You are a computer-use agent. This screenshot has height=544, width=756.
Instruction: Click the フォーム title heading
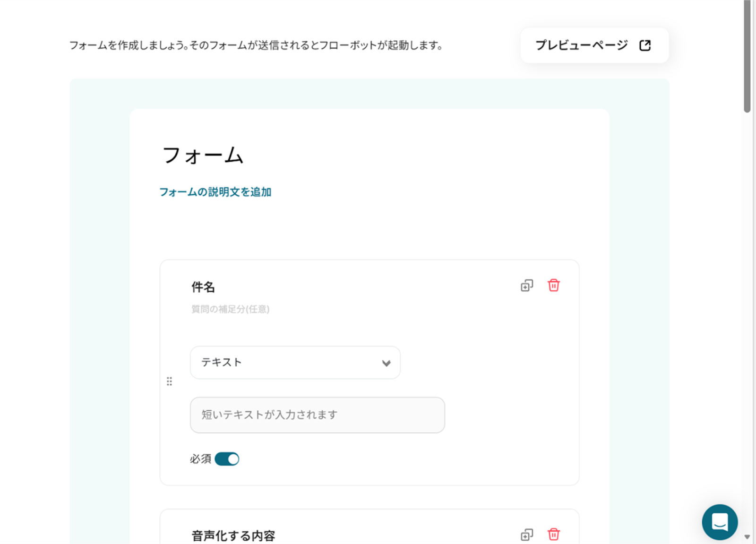[x=203, y=155]
